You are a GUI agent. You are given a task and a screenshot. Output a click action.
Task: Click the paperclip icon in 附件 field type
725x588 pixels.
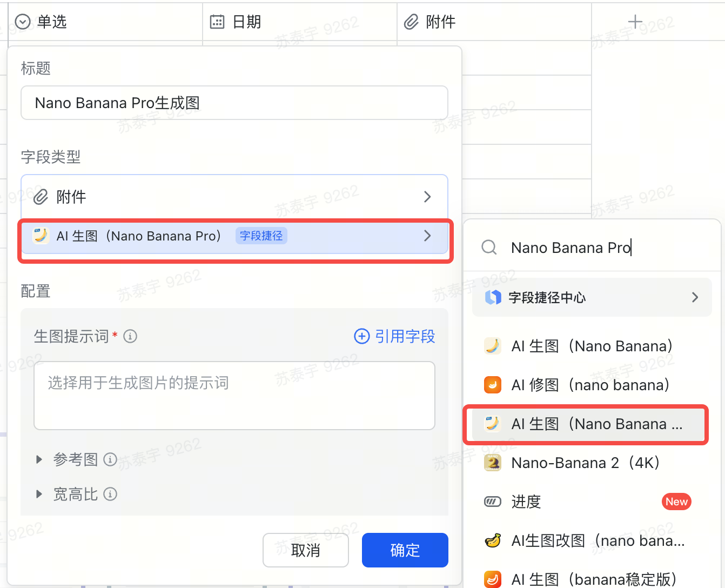(x=41, y=197)
